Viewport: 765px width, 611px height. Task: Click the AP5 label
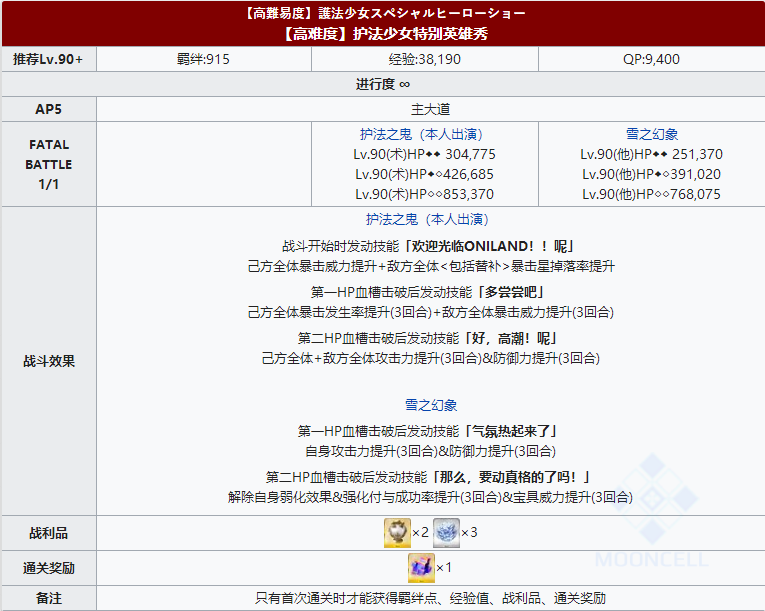tap(48, 109)
